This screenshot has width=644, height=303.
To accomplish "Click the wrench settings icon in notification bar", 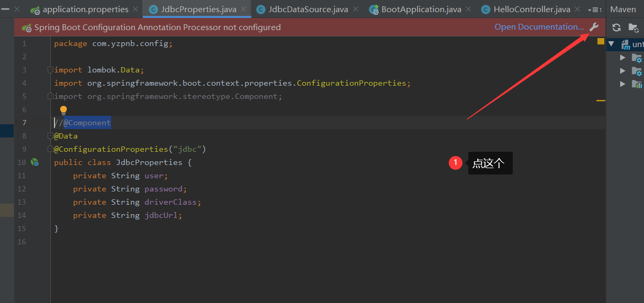I will (x=594, y=27).
